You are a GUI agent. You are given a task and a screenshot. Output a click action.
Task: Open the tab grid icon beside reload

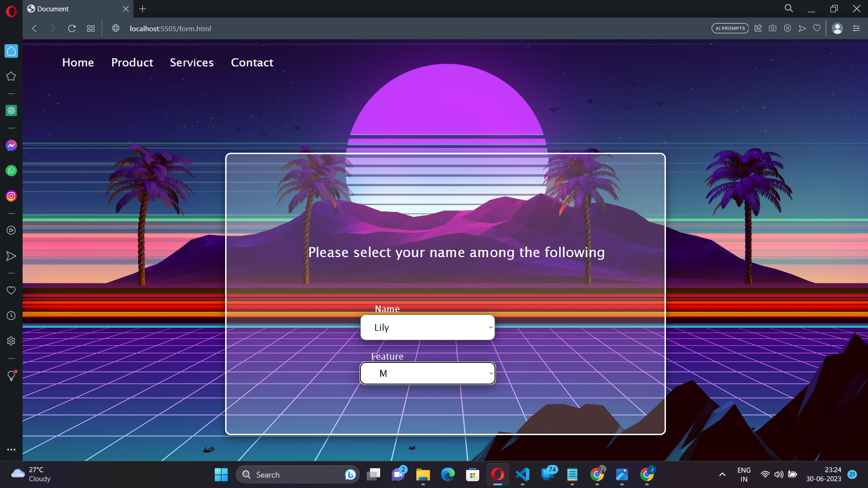pyautogui.click(x=90, y=28)
